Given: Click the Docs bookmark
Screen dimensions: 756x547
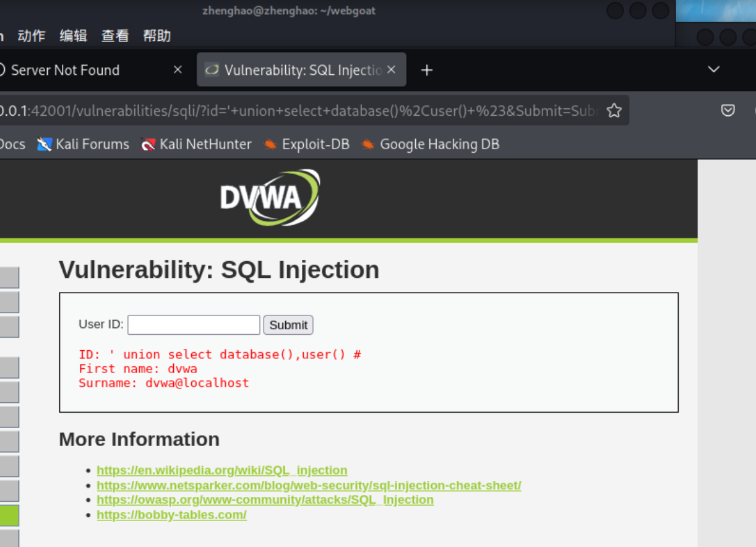Looking at the screenshot, I should [12, 144].
